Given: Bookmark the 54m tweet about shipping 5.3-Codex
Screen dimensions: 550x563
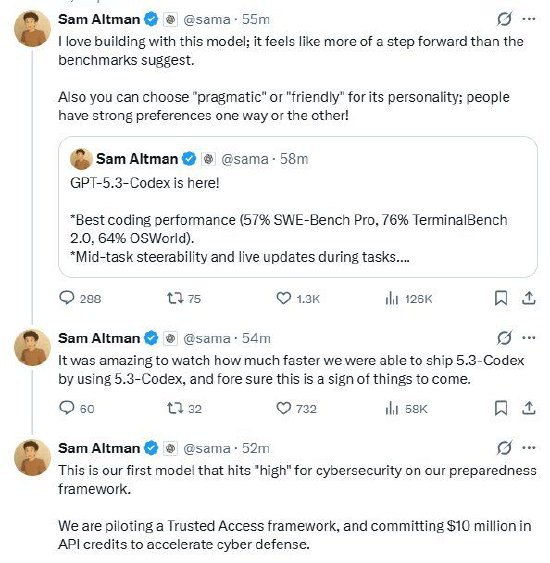Looking at the screenshot, I should tap(501, 408).
